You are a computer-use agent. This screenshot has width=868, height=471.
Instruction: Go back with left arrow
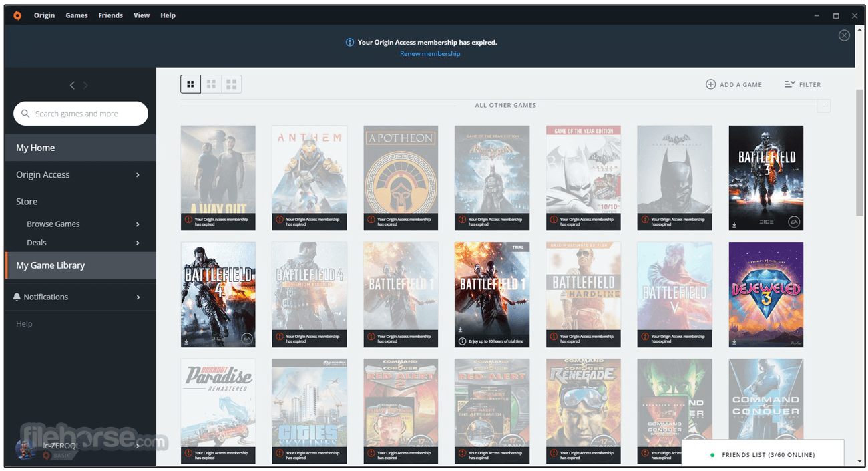coord(73,85)
